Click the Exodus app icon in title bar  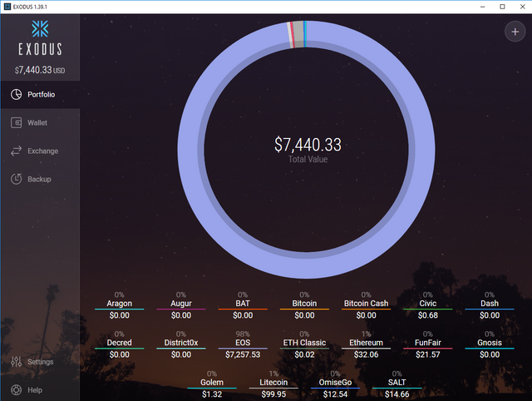click(7, 7)
